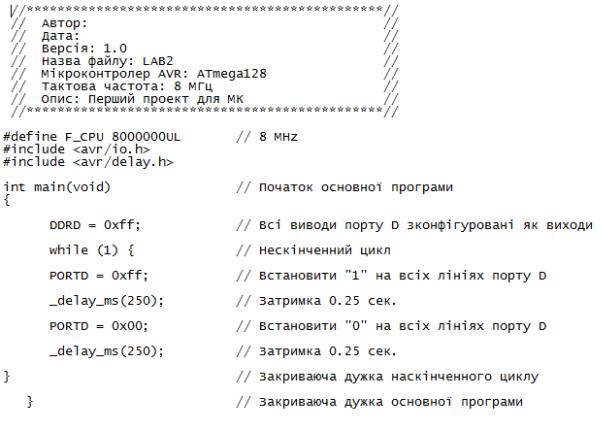The image size is (602, 423).
Task: Click the Мікроконтролер AVR: ATmega128 comment
Action: coord(154,74)
